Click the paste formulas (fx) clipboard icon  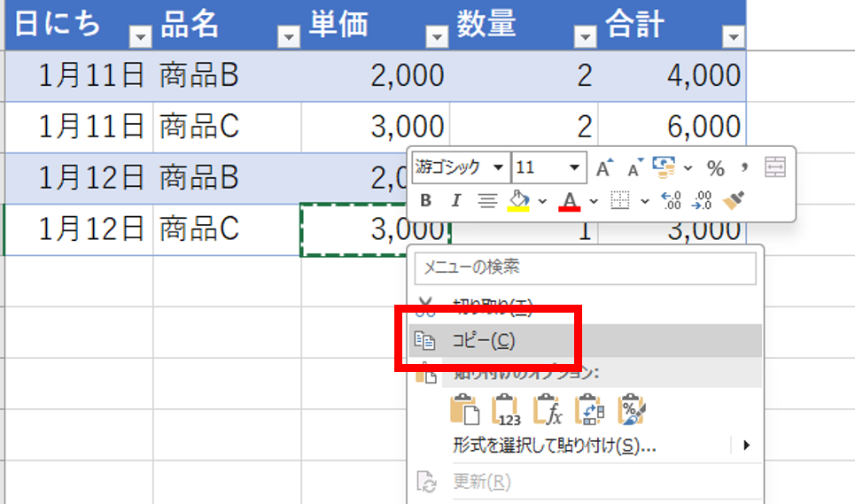click(548, 410)
